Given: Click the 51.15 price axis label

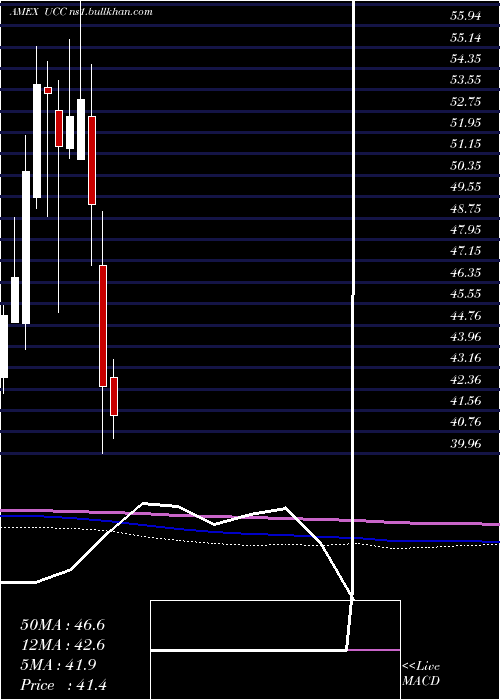Looking at the screenshot, I should coord(466,144).
